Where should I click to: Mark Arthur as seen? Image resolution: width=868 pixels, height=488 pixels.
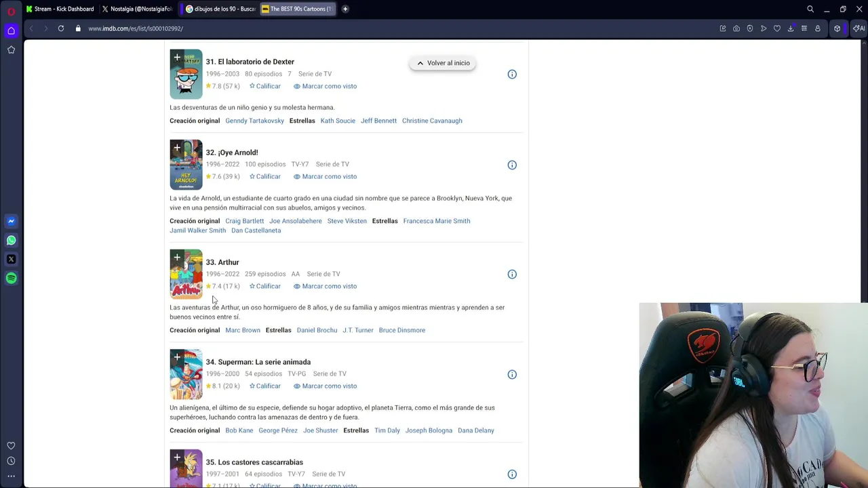click(325, 286)
